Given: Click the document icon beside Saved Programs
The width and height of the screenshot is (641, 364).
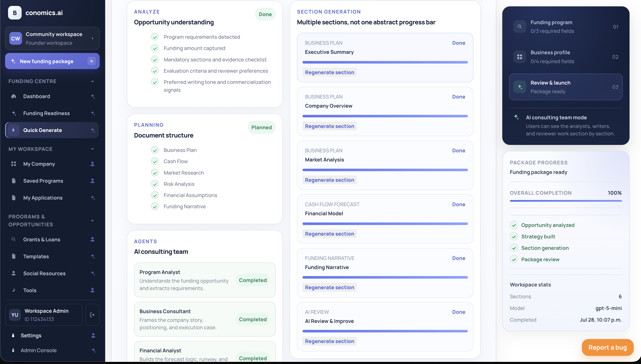Looking at the screenshot, I should [x=14, y=181].
